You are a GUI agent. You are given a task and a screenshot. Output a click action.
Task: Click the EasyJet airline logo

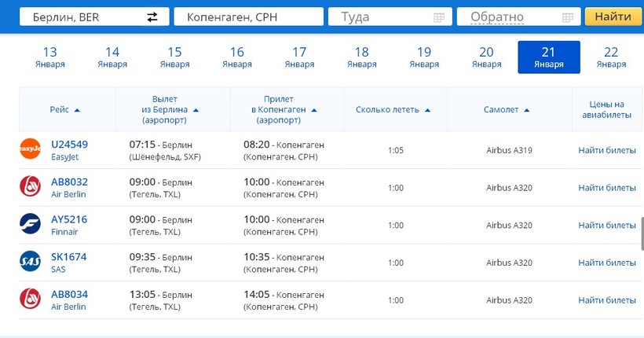(30, 149)
